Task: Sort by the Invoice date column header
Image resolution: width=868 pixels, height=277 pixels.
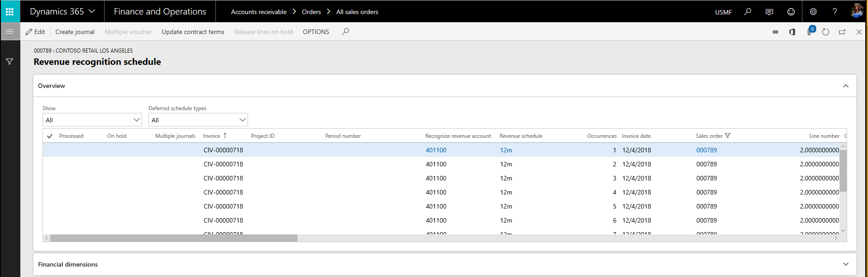Action: click(x=636, y=136)
